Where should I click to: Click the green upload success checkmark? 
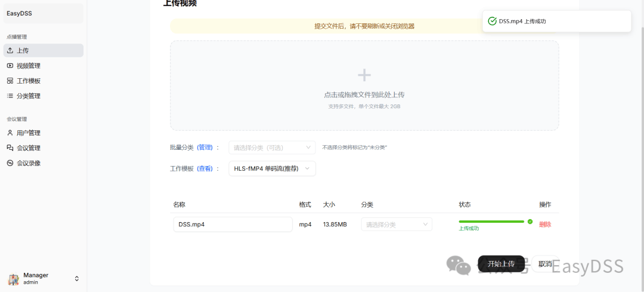point(530,222)
